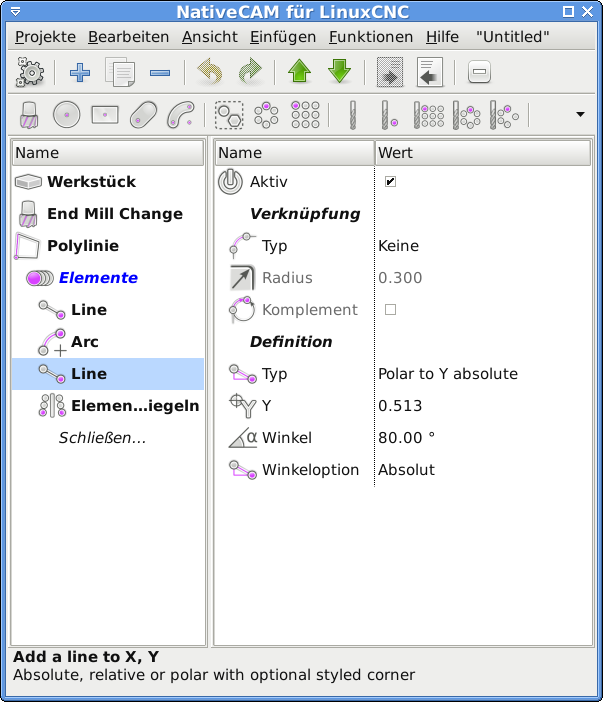The height and width of the screenshot is (702, 603).
Task: Open the Funktionen menu
Action: [x=371, y=37]
